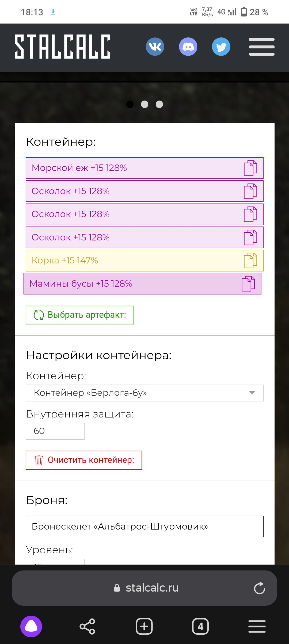Expand the Контейнер «Берлога-6у» dropdown
The width and height of the screenshot is (289, 644).
click(144, 393)
